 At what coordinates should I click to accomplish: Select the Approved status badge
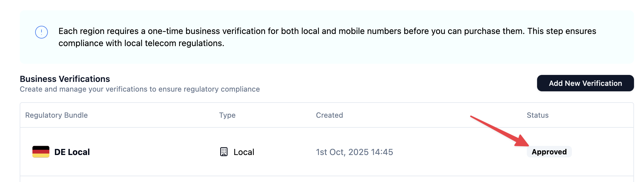pos(549,152)
